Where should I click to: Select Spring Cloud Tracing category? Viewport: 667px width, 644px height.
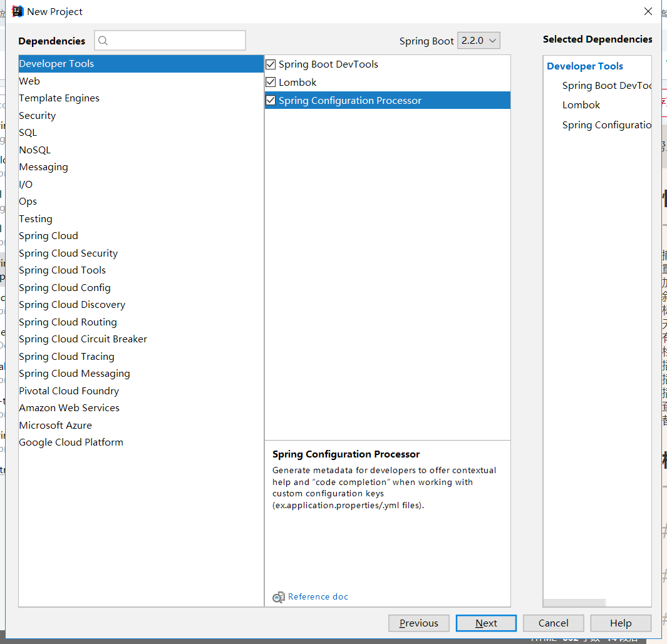(141, 356)
